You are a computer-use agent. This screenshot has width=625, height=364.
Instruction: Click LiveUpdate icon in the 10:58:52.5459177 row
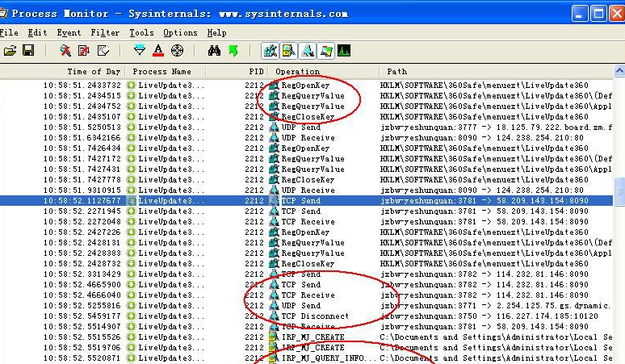pos(131,316)
